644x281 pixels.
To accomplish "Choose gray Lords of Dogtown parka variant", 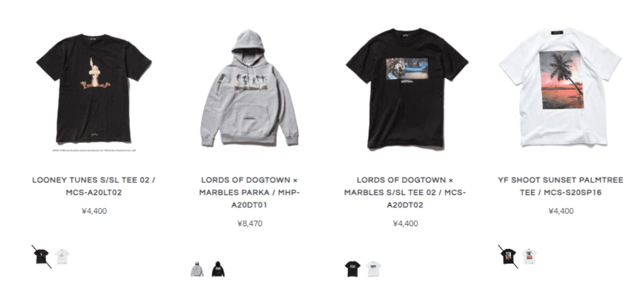I will [197, 269].
